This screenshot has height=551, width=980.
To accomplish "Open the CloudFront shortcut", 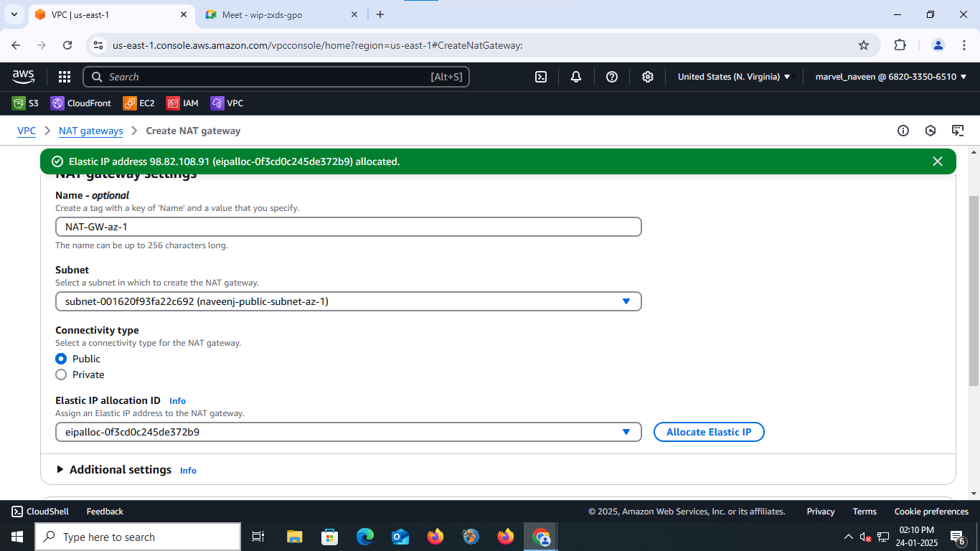I will point(81,103).
